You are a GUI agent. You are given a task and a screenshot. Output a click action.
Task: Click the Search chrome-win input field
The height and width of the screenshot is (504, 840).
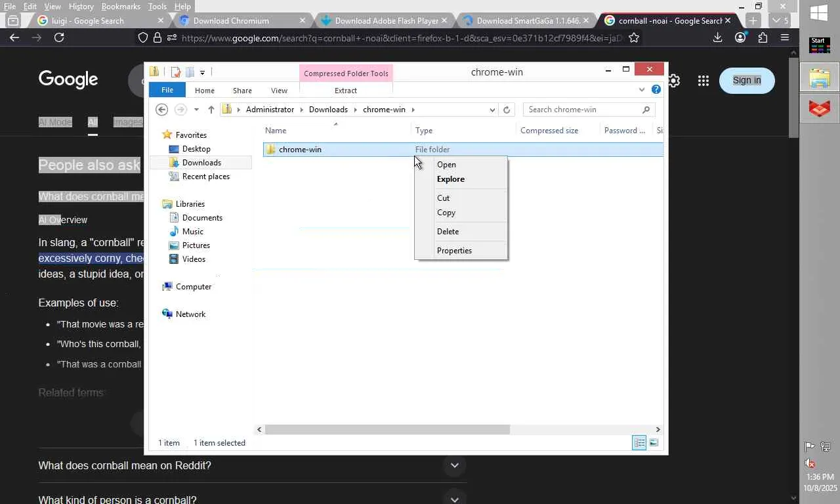[x=583, y=110]
